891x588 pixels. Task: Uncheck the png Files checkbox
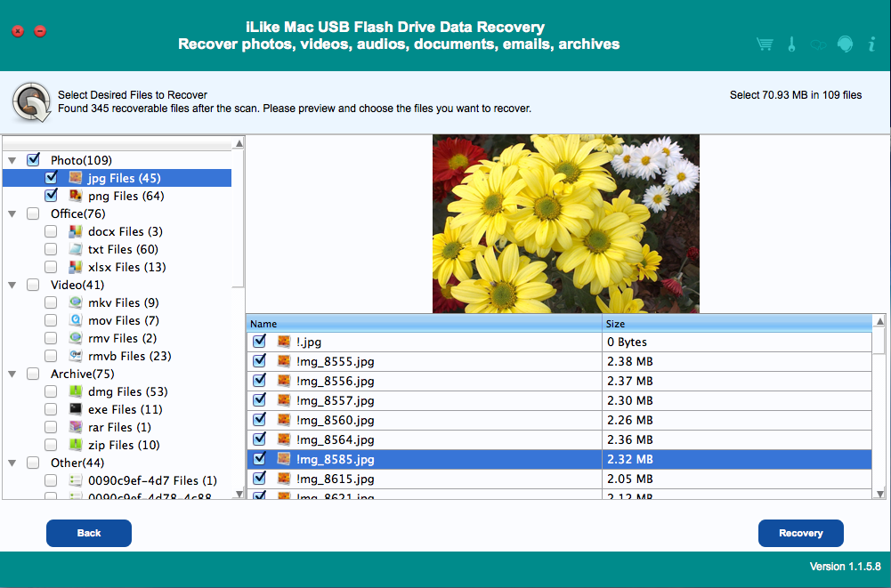pos(51,196)
